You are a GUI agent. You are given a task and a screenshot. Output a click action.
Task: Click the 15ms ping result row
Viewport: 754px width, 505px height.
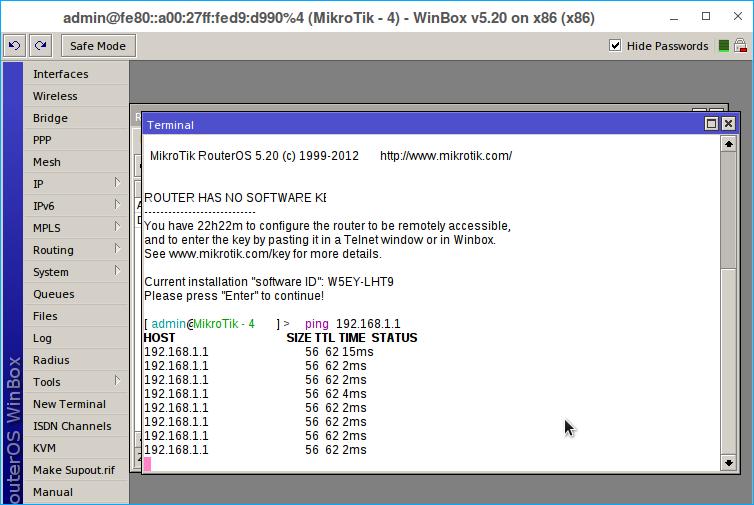click(259, 352)
